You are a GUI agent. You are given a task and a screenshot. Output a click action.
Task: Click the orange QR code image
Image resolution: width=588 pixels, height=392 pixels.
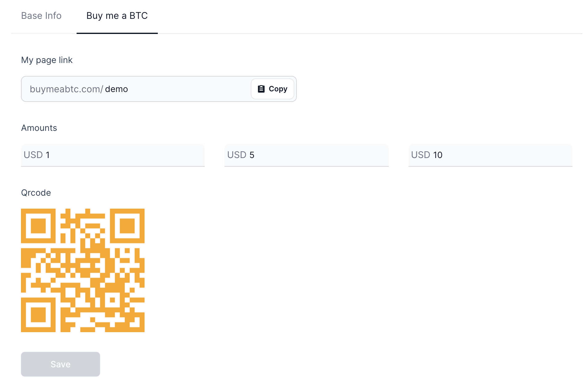point(83,270)
